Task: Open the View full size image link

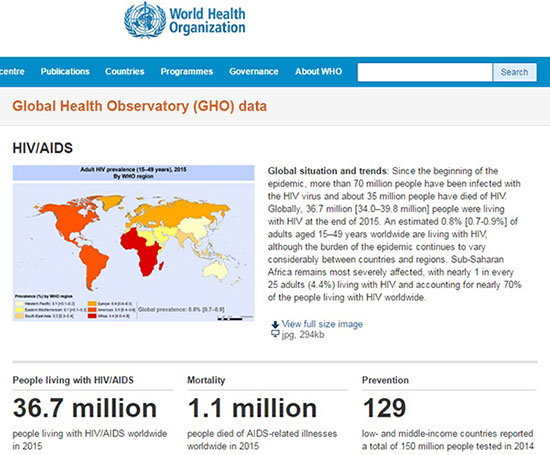Action: click(322, 324)
